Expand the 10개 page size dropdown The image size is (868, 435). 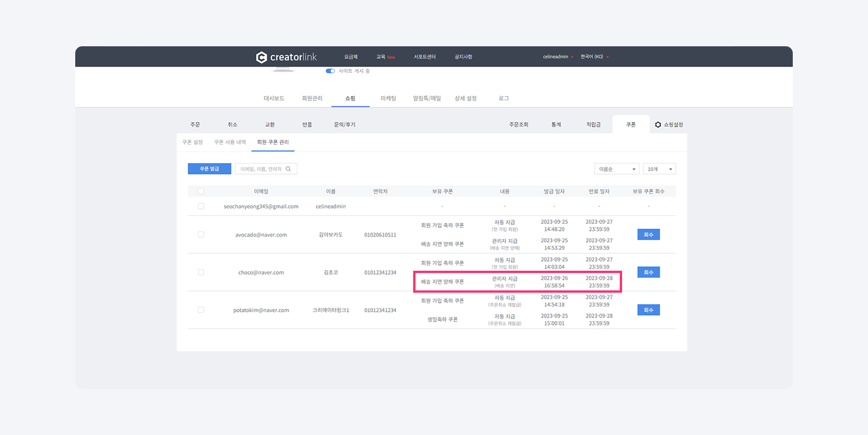coord(659,169)
